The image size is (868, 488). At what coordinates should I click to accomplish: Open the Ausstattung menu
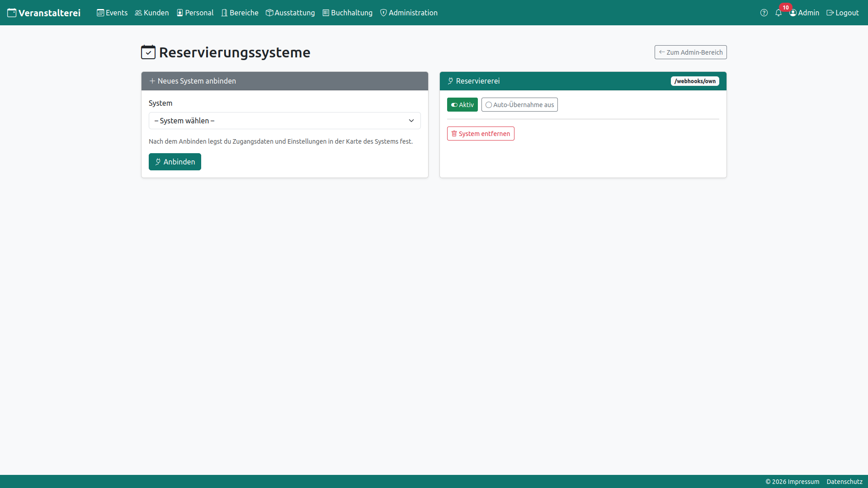(290, 13)
